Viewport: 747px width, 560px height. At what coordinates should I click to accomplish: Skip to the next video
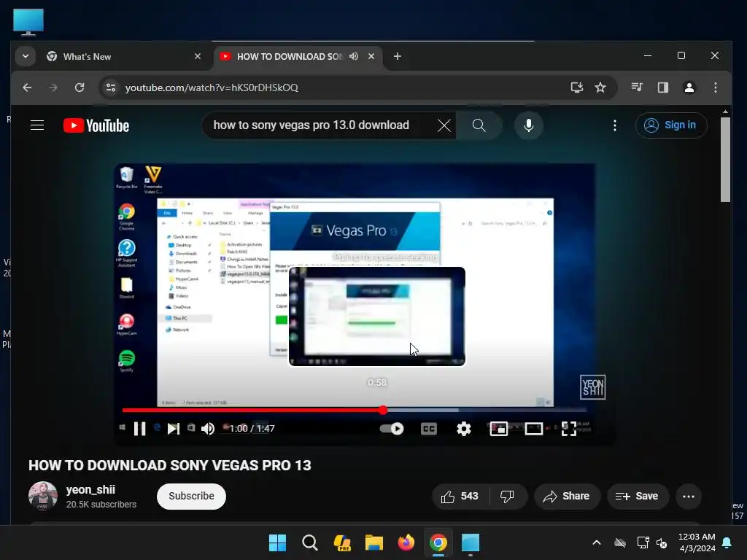pyautogui.click(x=174, y=429)
